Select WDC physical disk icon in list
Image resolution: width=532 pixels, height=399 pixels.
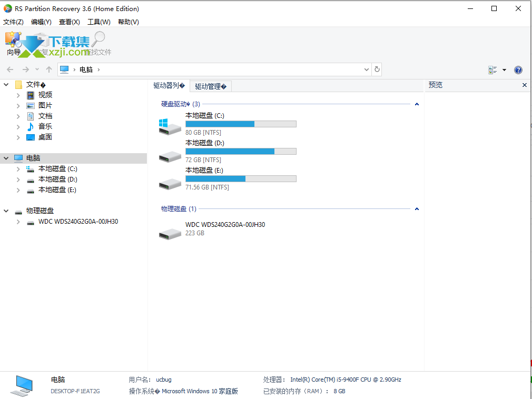[x=170, y=234]
